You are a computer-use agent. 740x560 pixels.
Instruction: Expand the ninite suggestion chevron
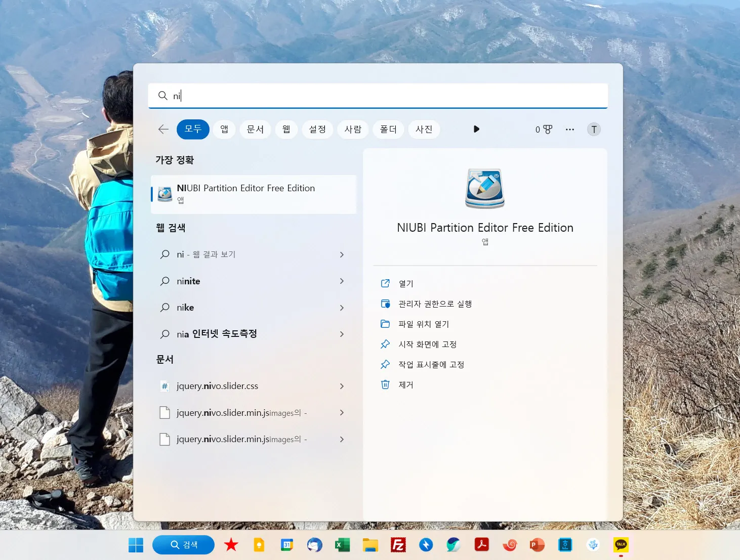(342, 281)
